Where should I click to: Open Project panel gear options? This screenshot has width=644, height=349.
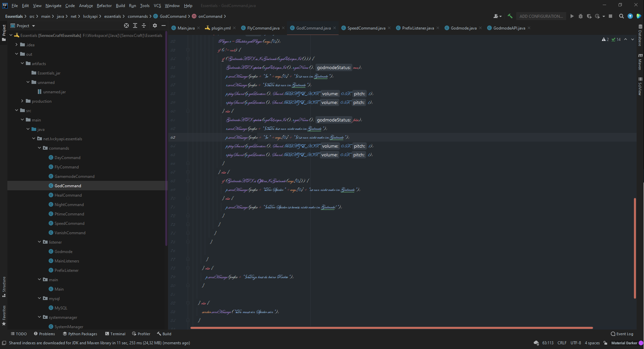click(x=155, y=26)
